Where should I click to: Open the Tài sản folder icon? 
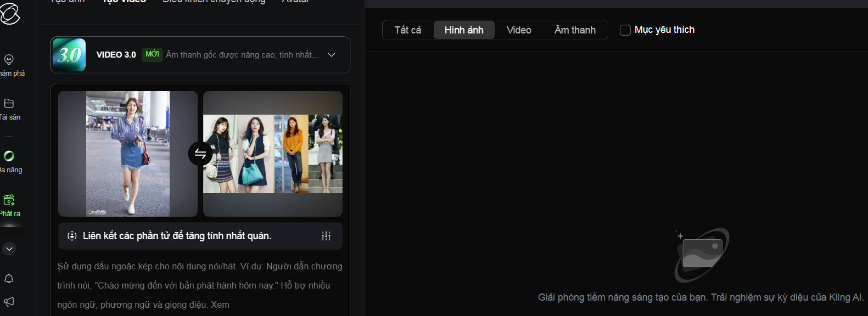pyautogui.click(x=9, y=103)
